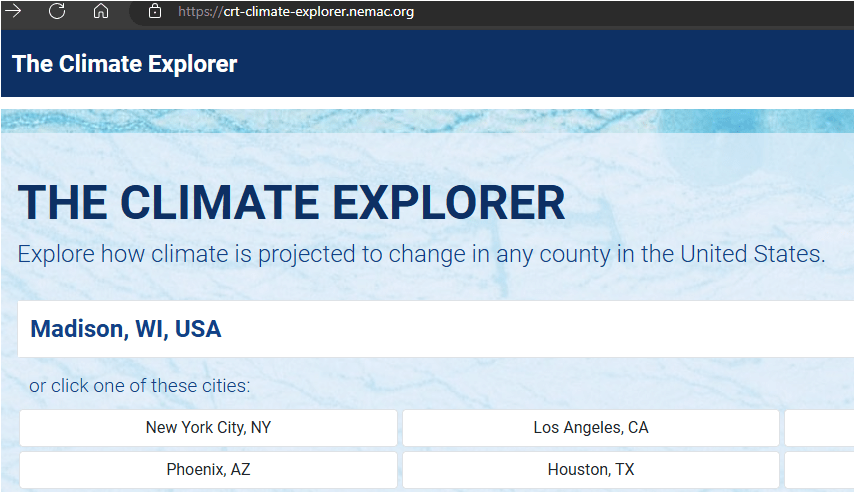Click the 'or click one of these cities' label

click(140, 386)
